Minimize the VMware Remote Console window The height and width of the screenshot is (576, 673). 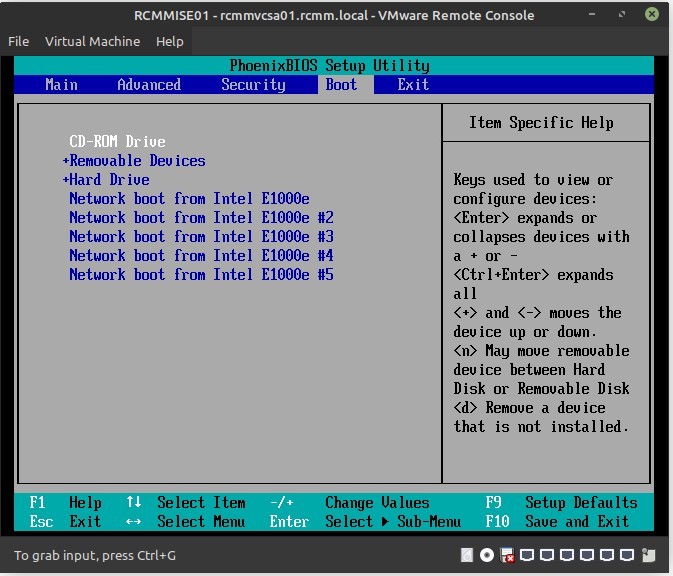click(x=592, y=14)
